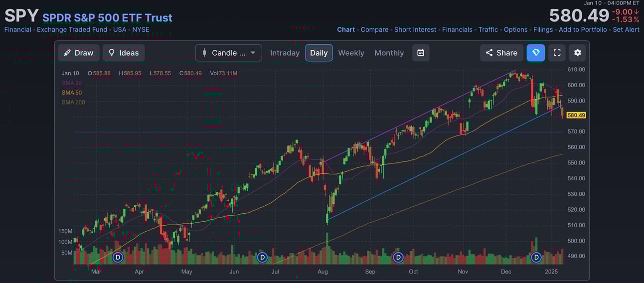Click SPDR S&P 500 ETF Trust name

107,17
